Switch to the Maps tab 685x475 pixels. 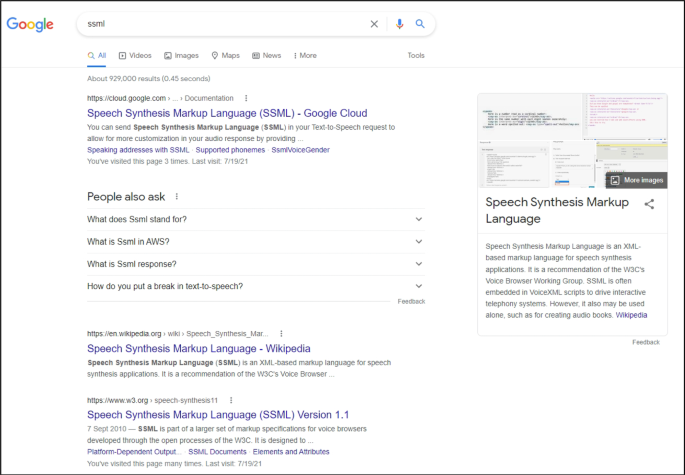(x=225, y=55)
